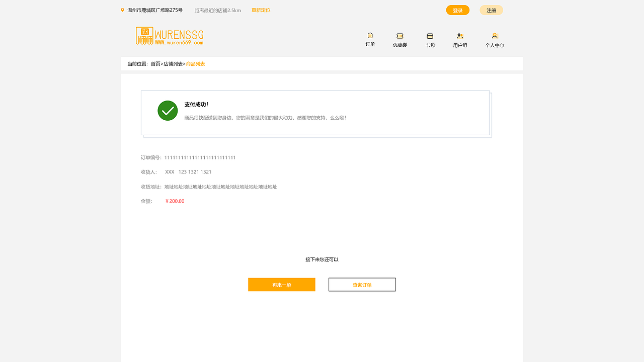Click the 用户组 (User Group) icon
This screenshot has height=362, width=644.
click(x=459, y=36)
